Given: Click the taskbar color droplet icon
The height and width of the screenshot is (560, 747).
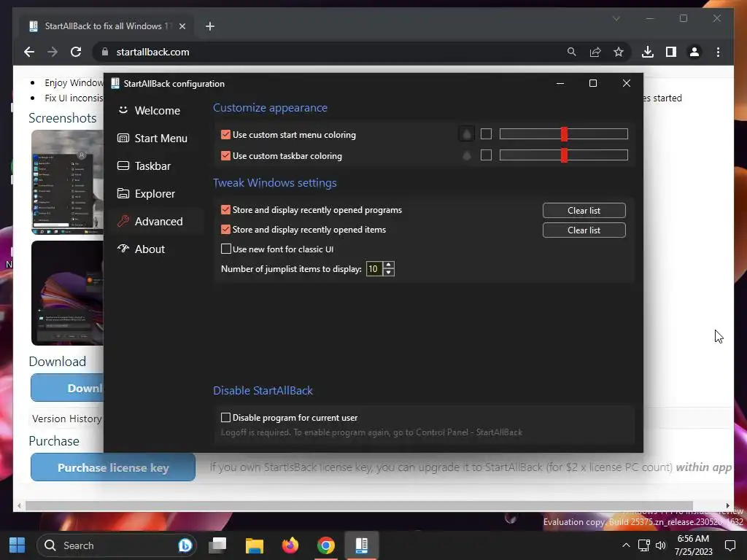Looking at the screenshot, I should pos(466,155).
